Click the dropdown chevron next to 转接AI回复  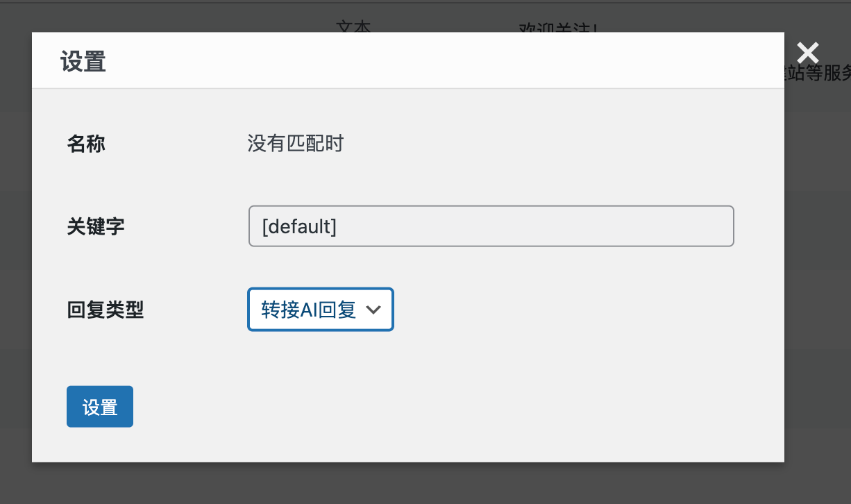pyautogui.click(x=374, y=310)
